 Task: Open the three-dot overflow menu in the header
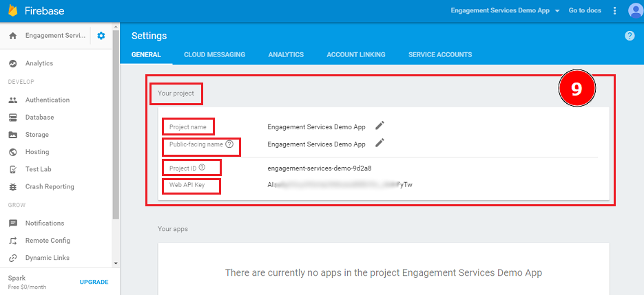614,11
